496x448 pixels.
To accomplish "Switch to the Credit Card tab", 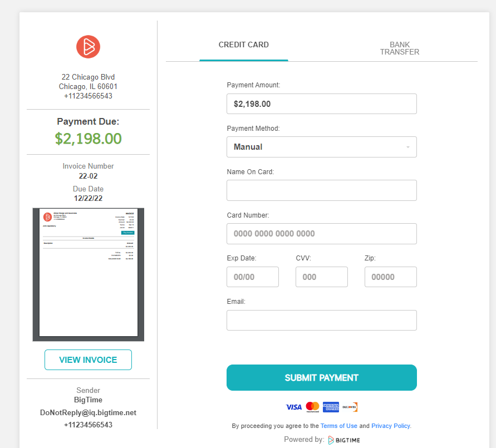I will [244, 45].
